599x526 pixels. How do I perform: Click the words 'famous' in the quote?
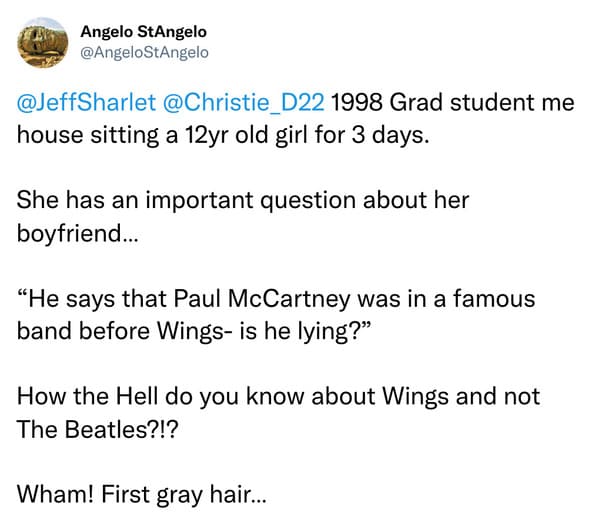(x=494, y=298)
